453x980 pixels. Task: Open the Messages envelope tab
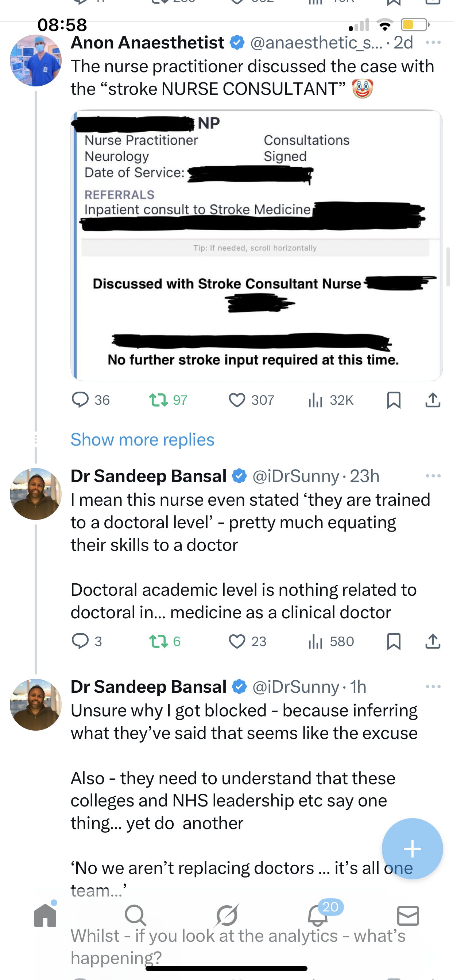pos(408,915)
